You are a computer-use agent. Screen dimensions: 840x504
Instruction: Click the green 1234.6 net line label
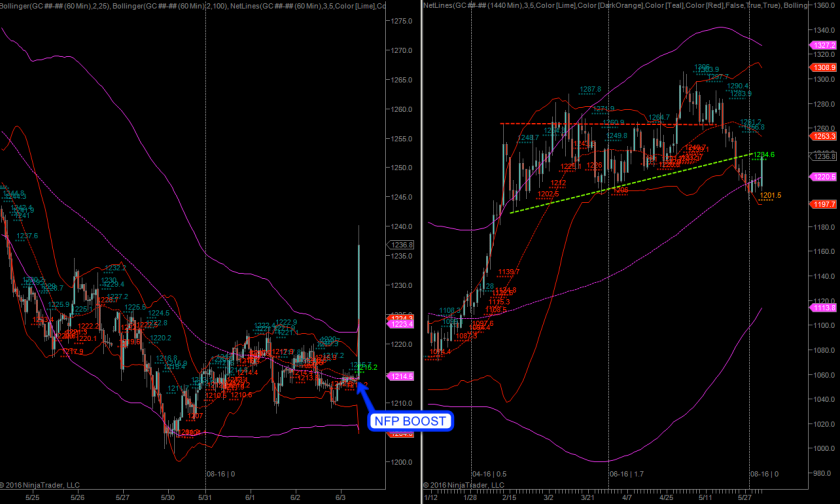coord(764,155)
